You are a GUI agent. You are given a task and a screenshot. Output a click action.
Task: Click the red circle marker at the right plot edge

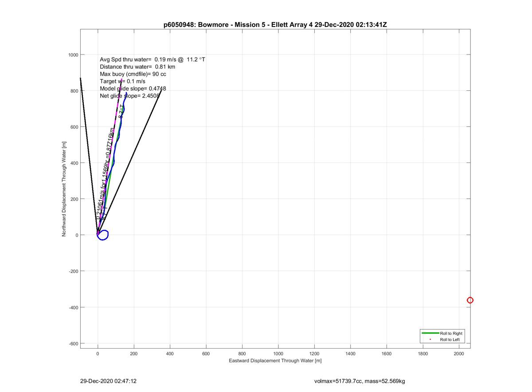pos(470,300)
